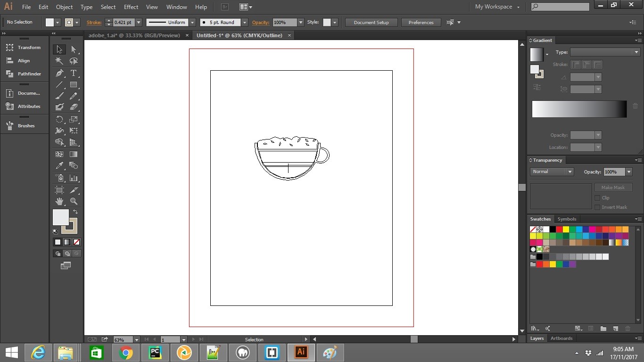Open the Pathfinder panel

tap(25, 74)
